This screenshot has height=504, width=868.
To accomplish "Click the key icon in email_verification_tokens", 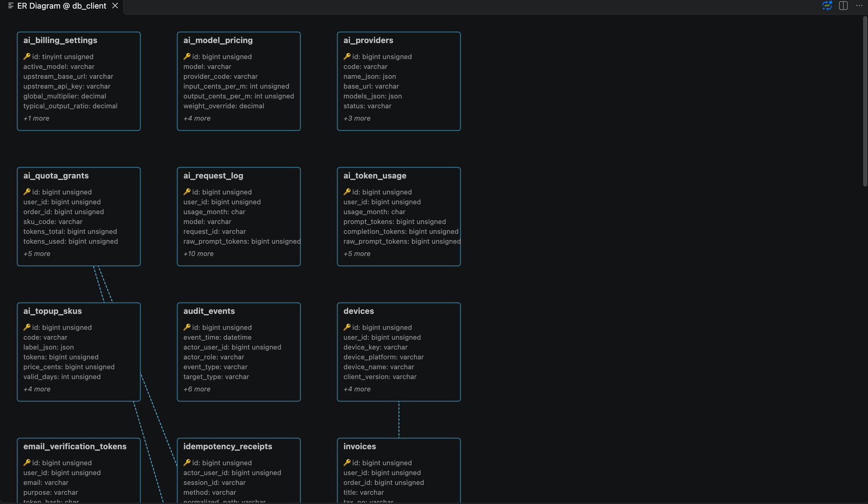I will point(27,463).
